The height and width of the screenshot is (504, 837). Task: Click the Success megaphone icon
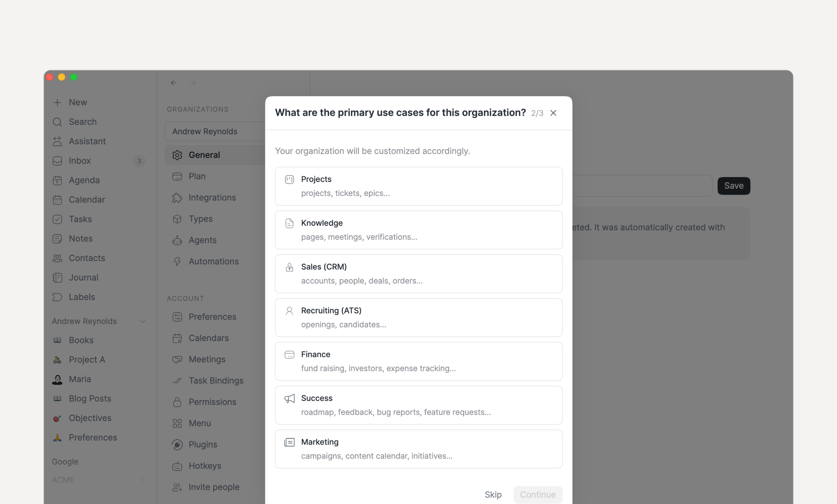coord(289,398)
